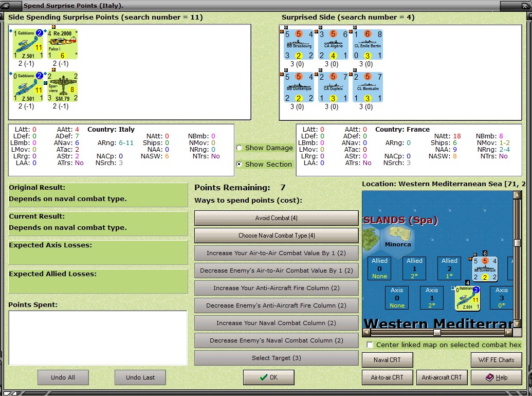Click the Points Spent list box
The height and width of the screenshot is (396, 532).
coord(98,338)
